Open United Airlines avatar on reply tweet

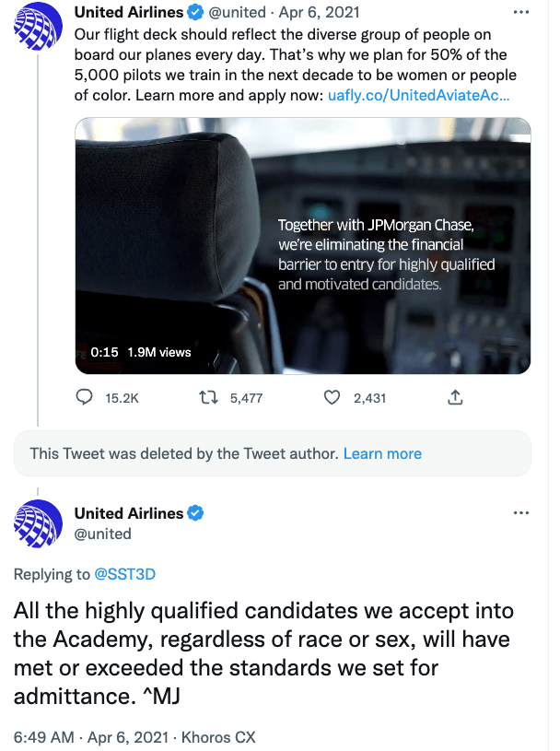(x=38, y=523)
